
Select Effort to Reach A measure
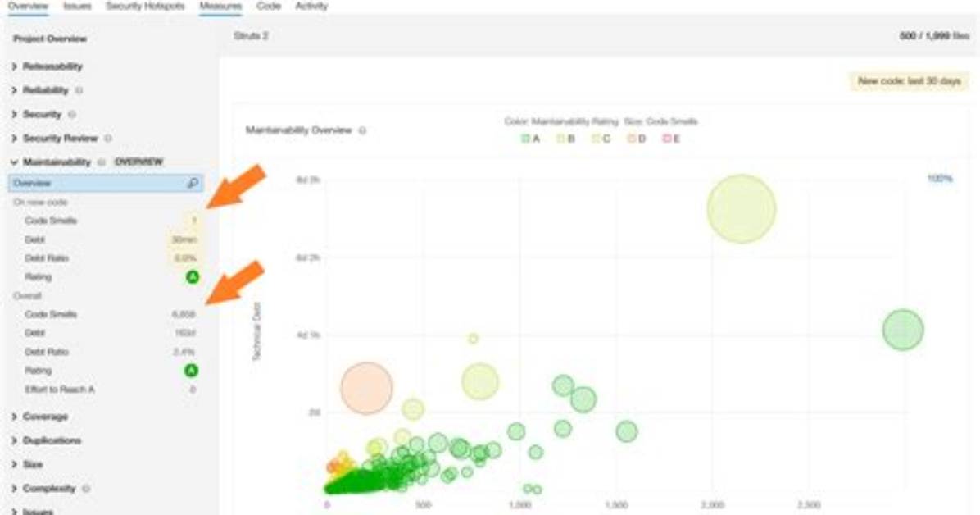click(59, 390)
